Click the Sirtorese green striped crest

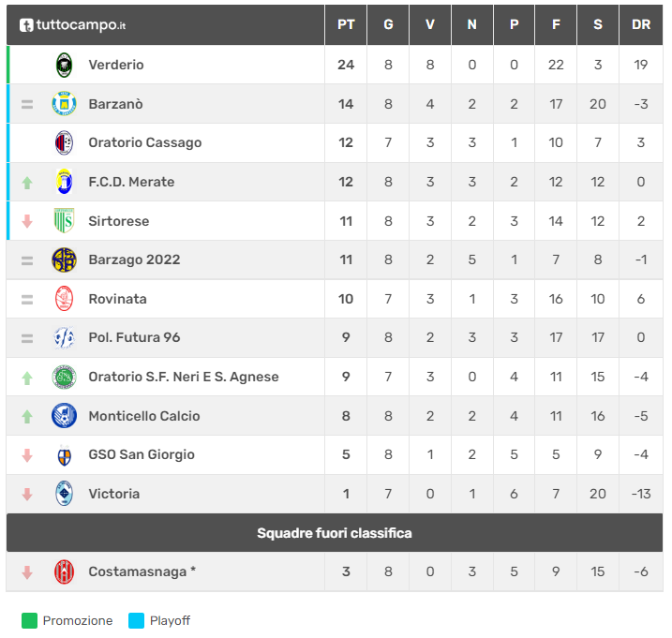point(64,221)
